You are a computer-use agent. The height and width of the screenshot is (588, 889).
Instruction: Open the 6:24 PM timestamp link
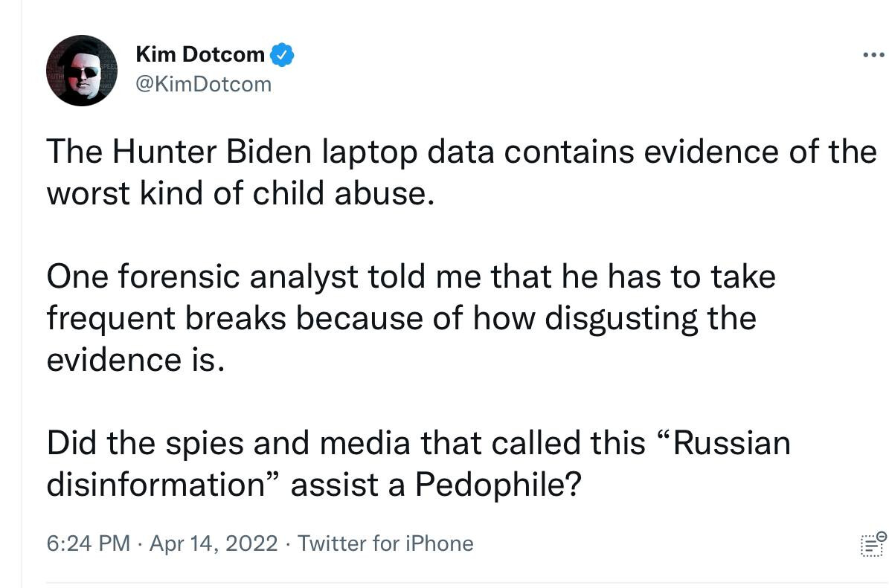point(89,543)
